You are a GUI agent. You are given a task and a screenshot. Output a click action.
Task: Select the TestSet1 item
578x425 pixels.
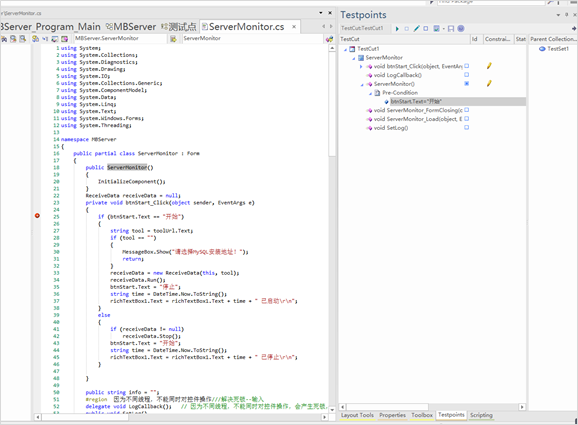558,49
